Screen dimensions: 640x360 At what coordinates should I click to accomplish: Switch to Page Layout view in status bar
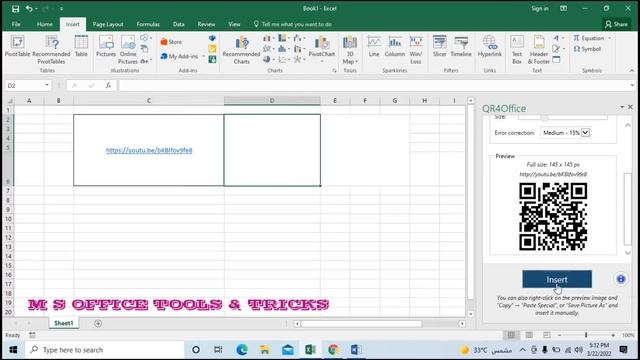tap(529, 335)
